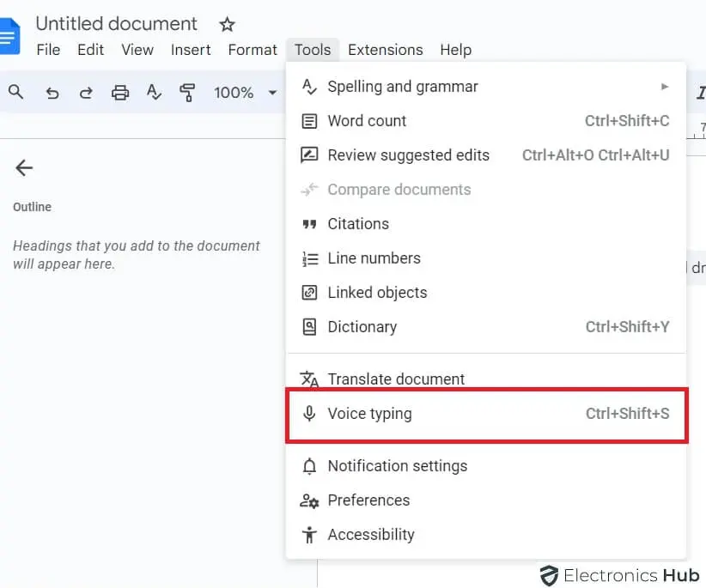Open the Dictionary
Screen dimensions: 706x588
486,326
